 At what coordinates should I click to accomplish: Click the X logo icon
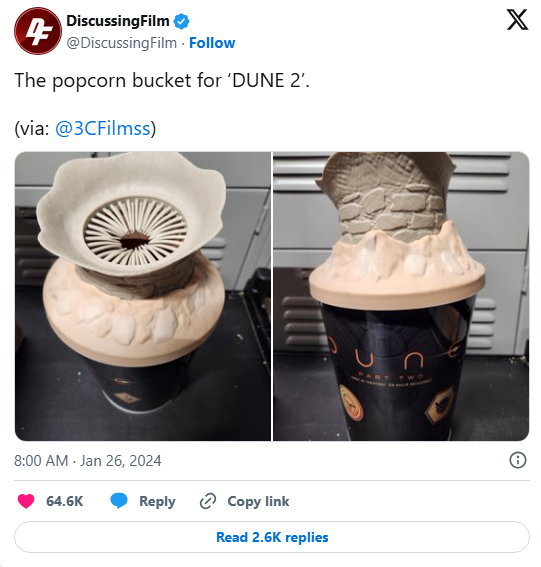click(x=517, y=20)
